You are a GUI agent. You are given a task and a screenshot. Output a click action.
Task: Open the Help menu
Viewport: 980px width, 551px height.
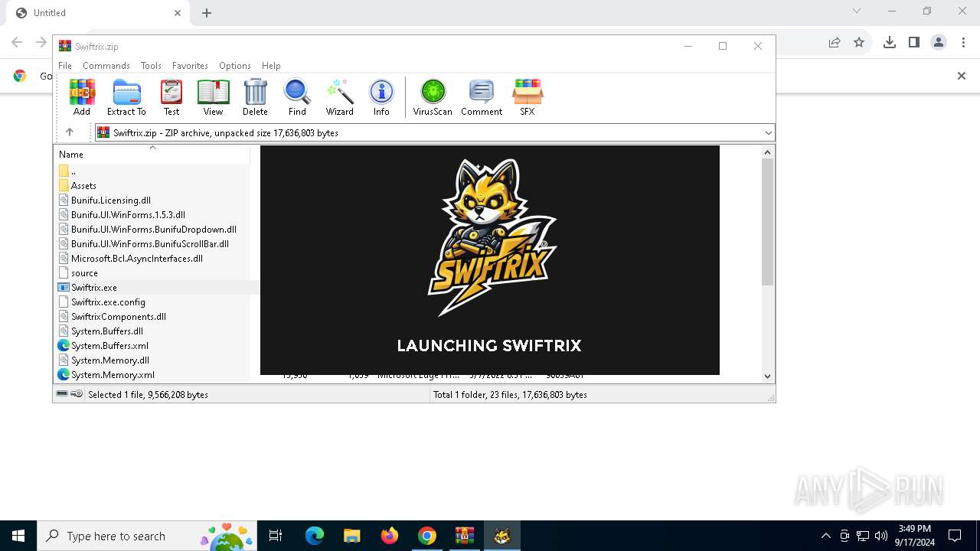271,66
